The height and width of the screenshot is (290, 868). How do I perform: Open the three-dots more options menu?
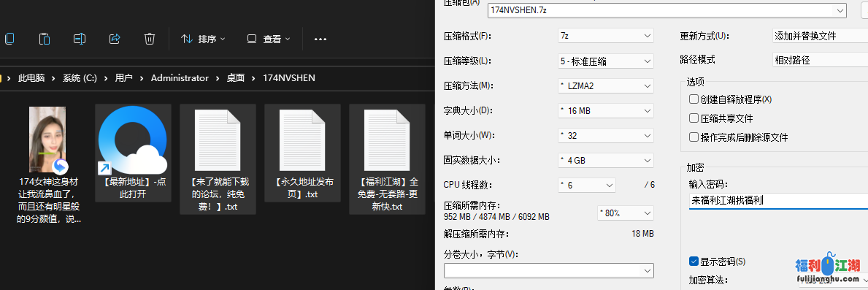320,39
